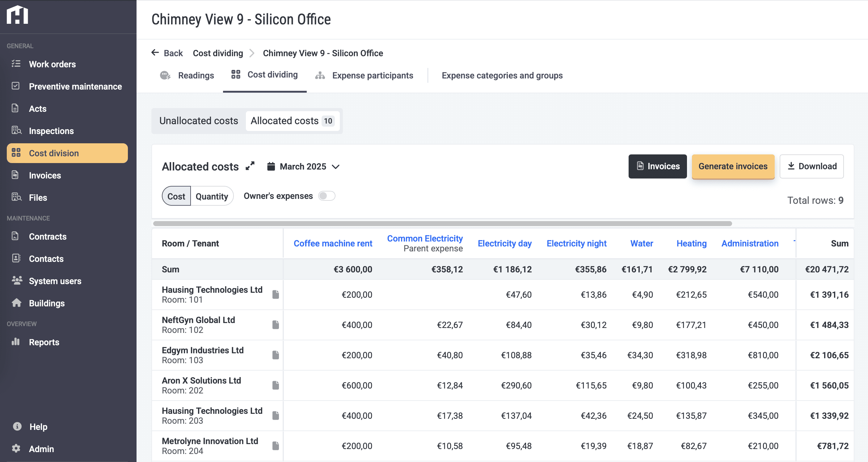Viewport: 868px width, 462px height.
Task: Open Work orders from the sidebar
Action: (x=52, y=64)
